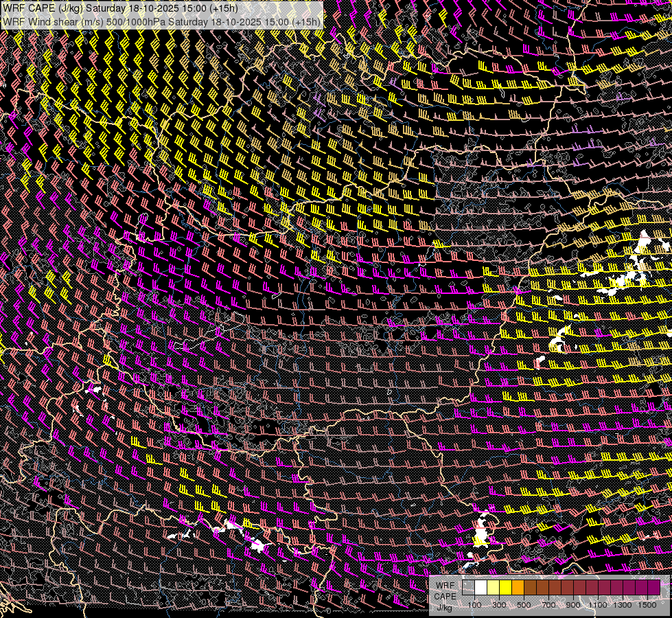Select the 1300 label on the colorbar
Image resolution: width=672 pixels, height=618 pixels.
click(623, 605)
